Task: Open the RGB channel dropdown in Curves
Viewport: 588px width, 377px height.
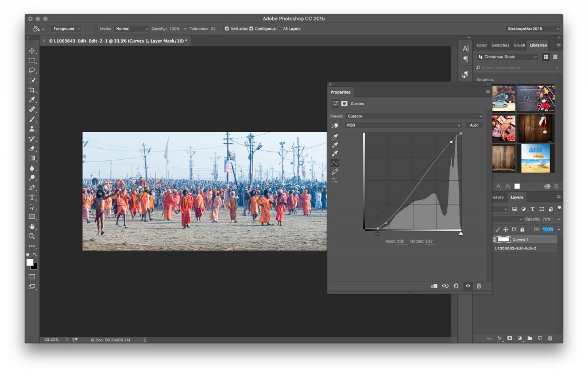Action: (402, 125)
